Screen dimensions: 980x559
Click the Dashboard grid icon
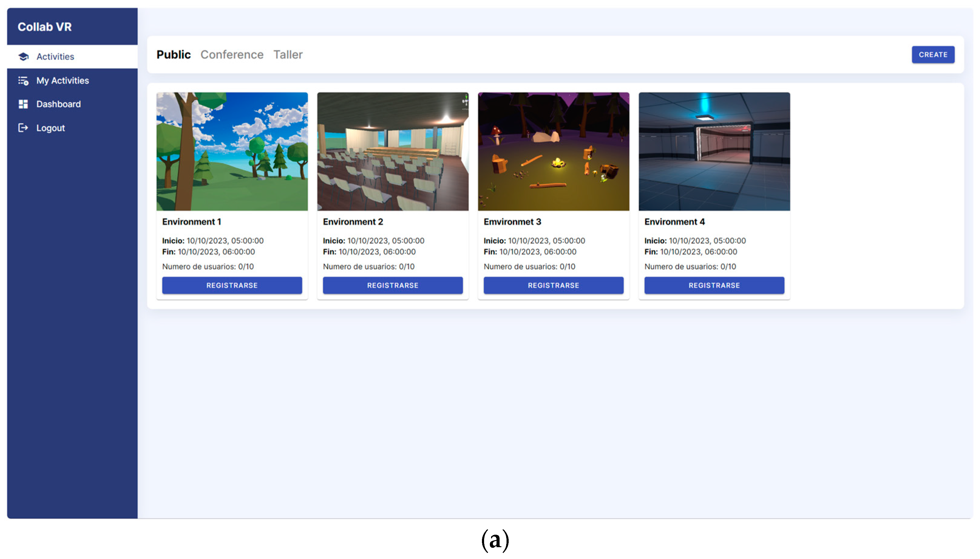23,104
